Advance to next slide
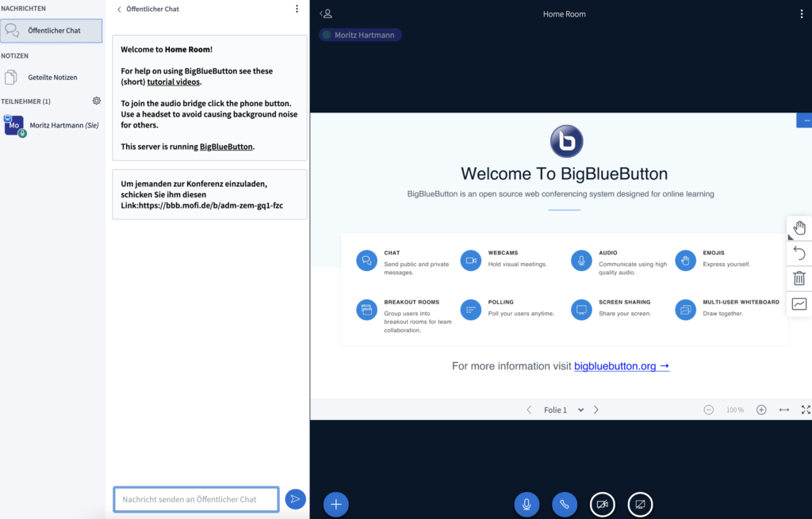The width and height of the screenshot is (812, 519). tap(596, 410)
